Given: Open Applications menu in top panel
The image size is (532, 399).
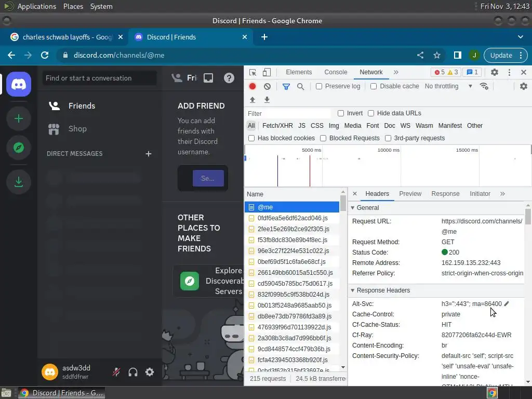Looking at the screenshot, I should pyautogui.click(x=37, y=6).
